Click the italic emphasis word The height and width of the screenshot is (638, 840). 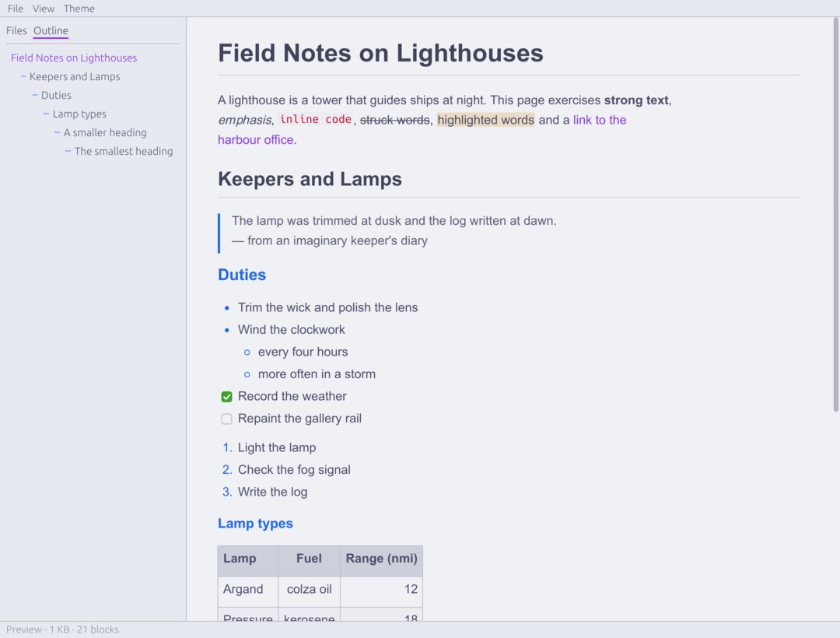coord(244,120)
